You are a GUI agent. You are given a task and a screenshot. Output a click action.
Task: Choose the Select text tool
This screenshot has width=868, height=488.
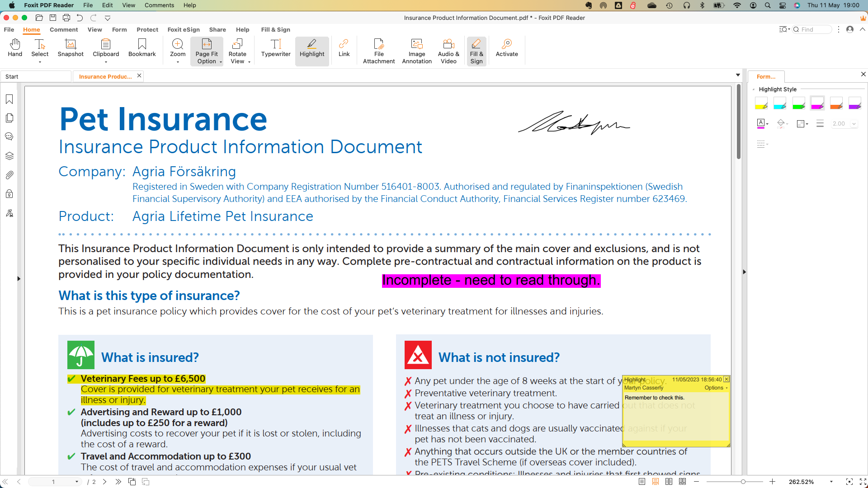[40, 51]
